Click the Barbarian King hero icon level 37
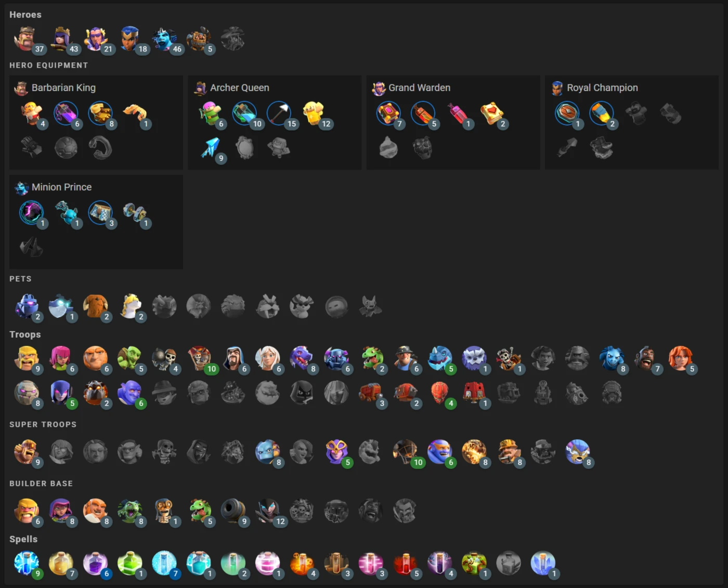The image size is (728, 588). tap(25, 39)
